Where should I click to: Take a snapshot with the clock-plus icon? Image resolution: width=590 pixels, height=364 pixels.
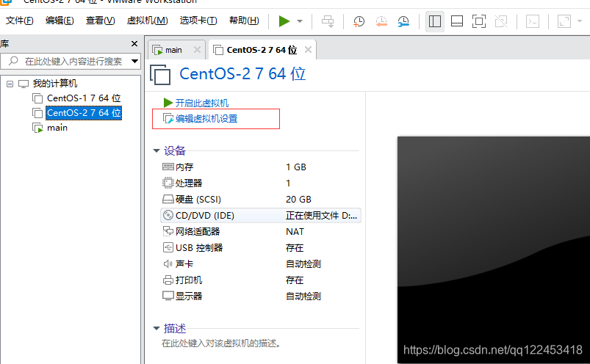tap(359, 21)
